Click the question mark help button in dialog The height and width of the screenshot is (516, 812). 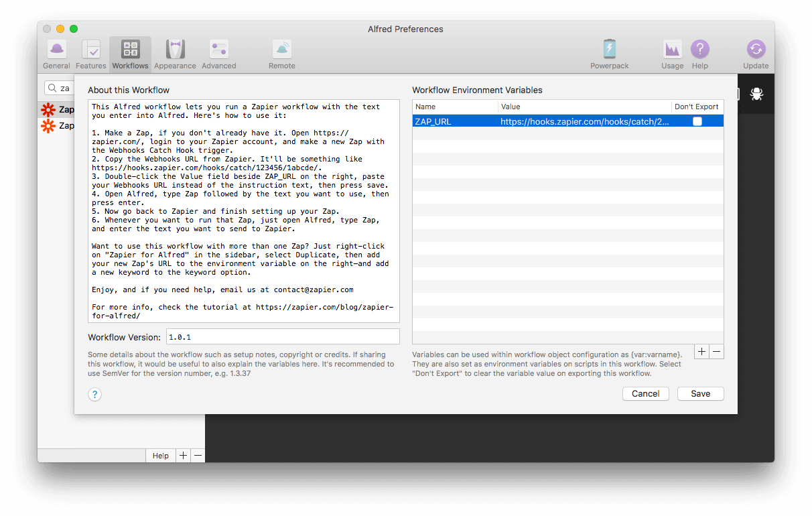(95, 394)
